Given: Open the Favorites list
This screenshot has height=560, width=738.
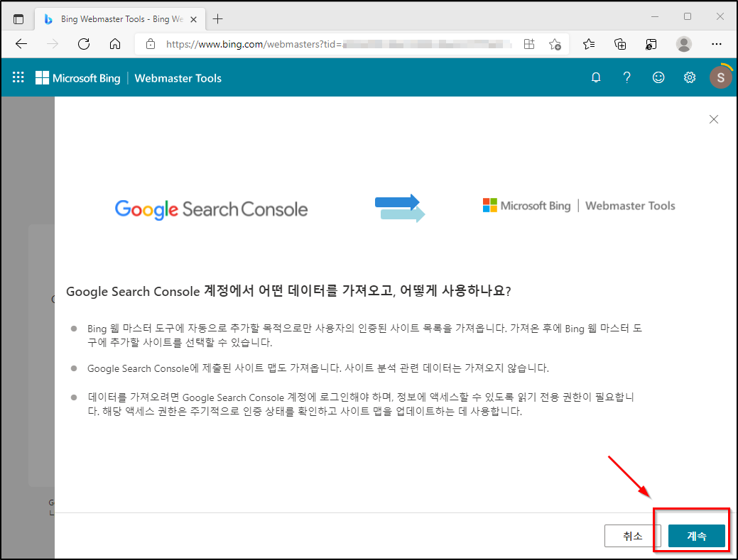Looking at the screenshot, I should pos(589,44).
